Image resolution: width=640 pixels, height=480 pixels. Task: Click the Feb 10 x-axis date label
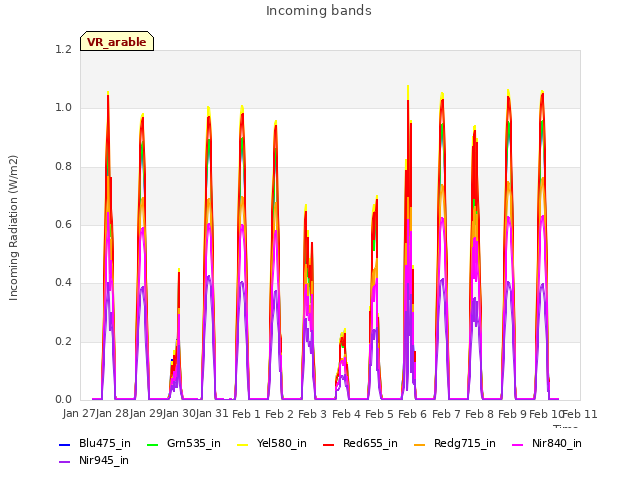coord(546,414)
